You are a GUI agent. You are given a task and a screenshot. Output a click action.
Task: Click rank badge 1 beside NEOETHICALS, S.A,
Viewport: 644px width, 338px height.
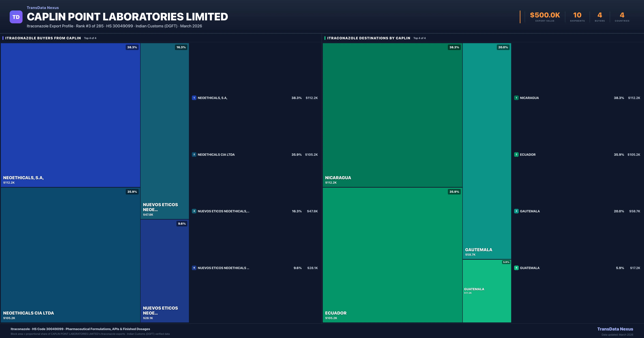[x=194, y=98]
